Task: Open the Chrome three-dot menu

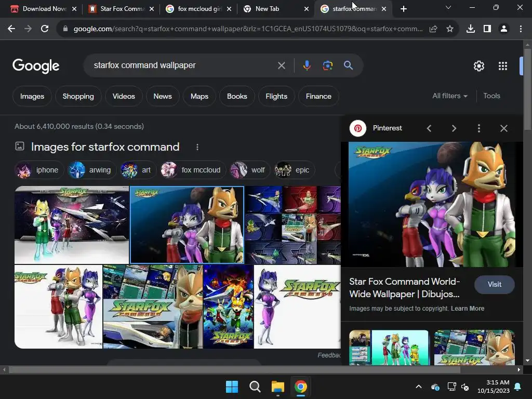Action: click(521, 29)
